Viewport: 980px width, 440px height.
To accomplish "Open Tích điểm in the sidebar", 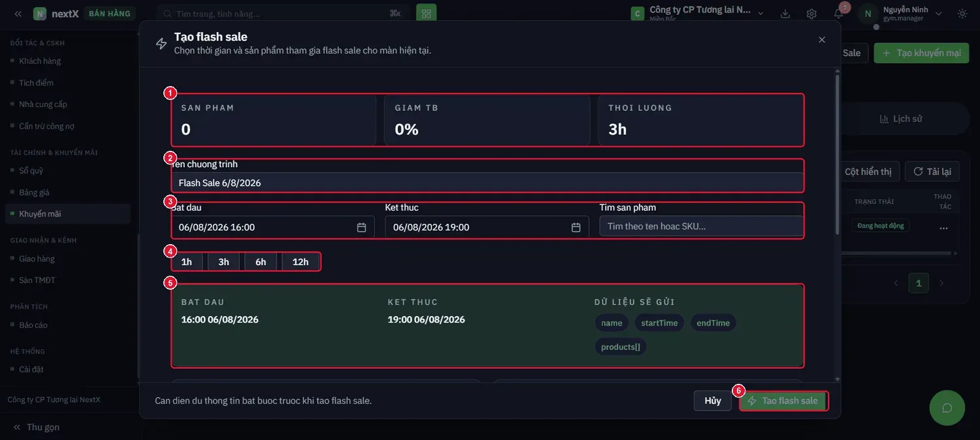I will (x=37, y=83).
